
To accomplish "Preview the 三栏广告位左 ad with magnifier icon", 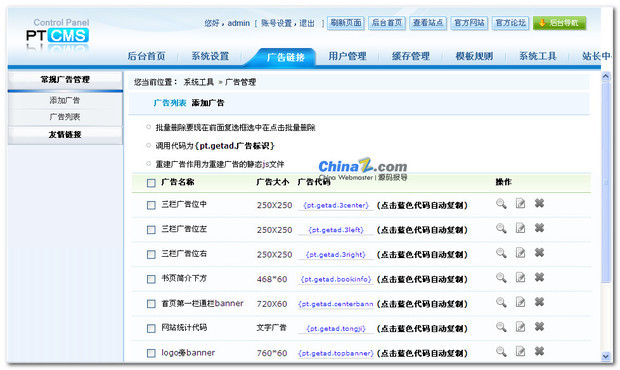I will coord(501,228).
